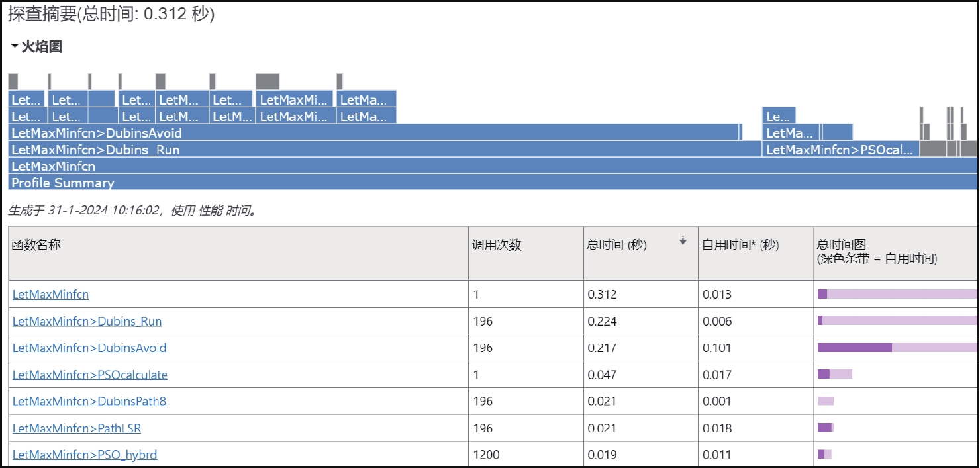Collapse the 火焰图 section triangle

15,47
